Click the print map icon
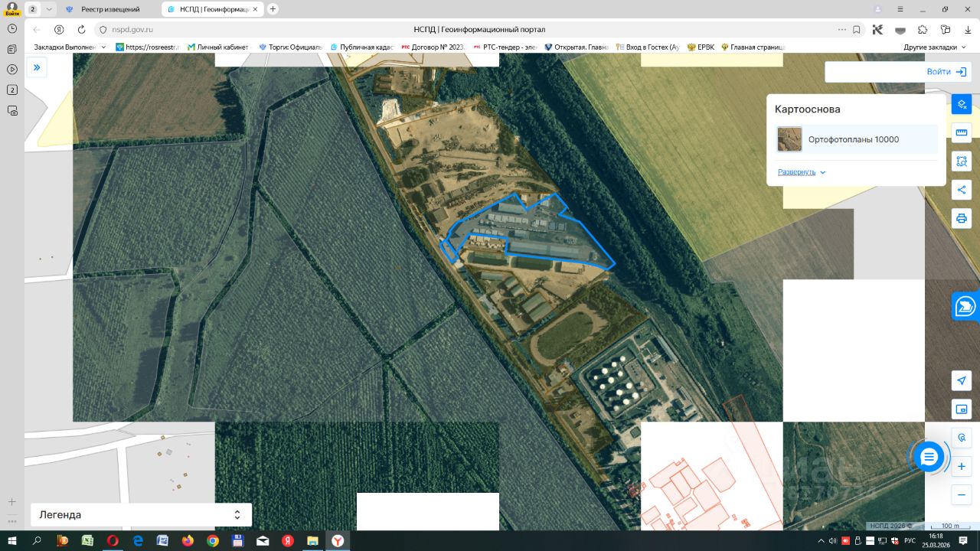Image resolution: width=980 pixels, height=551 pixels. [962, 218]
